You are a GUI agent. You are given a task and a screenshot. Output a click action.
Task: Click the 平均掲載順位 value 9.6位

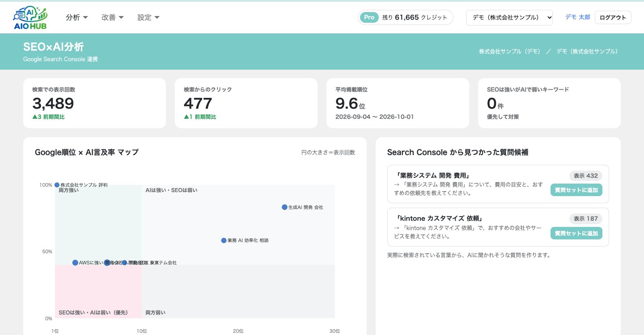click(350, 104)
